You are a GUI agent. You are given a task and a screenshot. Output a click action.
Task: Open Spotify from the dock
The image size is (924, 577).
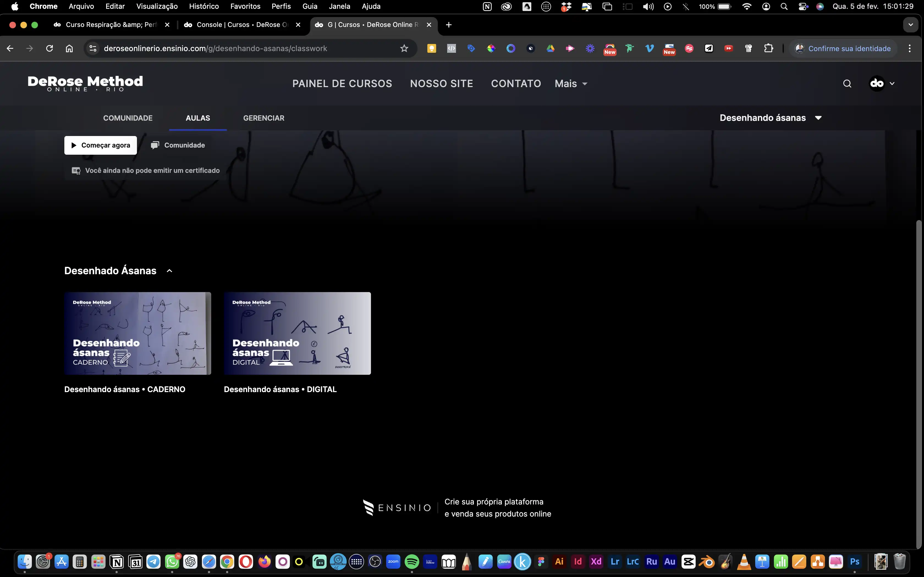[x=412, y=561]
